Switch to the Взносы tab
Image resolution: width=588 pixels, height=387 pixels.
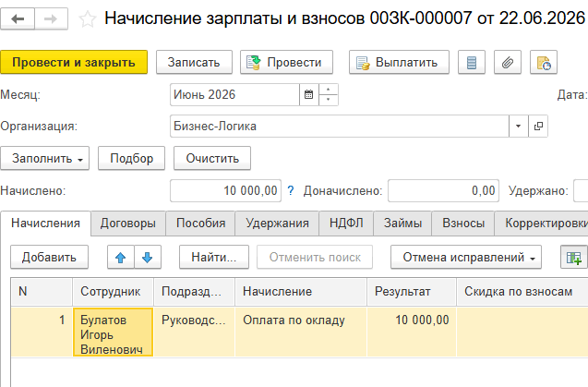tap(463, 224)
